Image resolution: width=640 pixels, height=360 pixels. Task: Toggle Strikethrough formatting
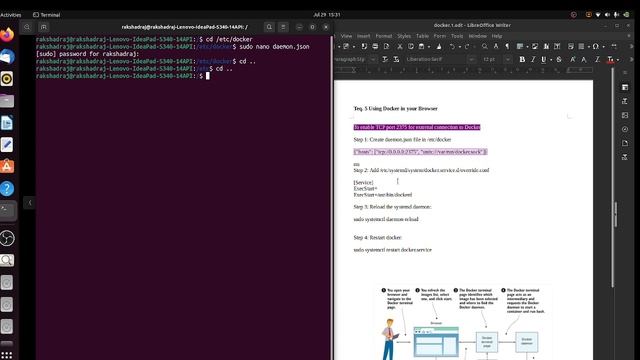pyautogui.click(x=559, y=59)
